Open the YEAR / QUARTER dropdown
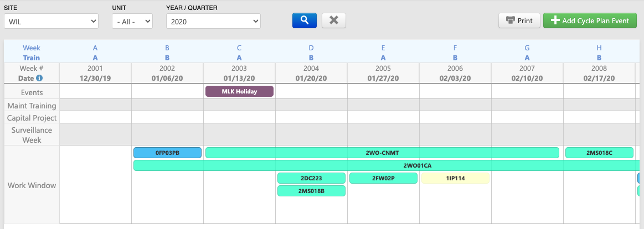This screenshot has width=644, height=229. pos(213,22)
